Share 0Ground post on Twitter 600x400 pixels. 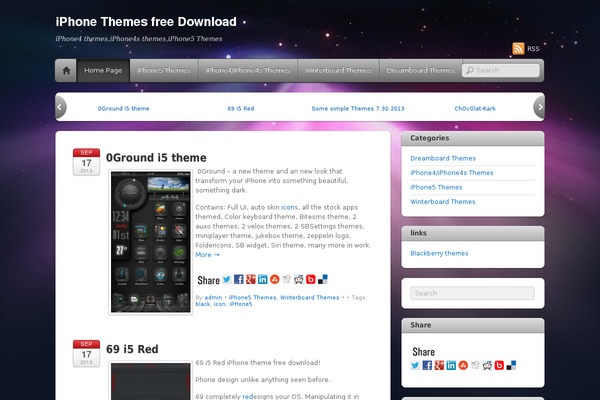point(227,279)
